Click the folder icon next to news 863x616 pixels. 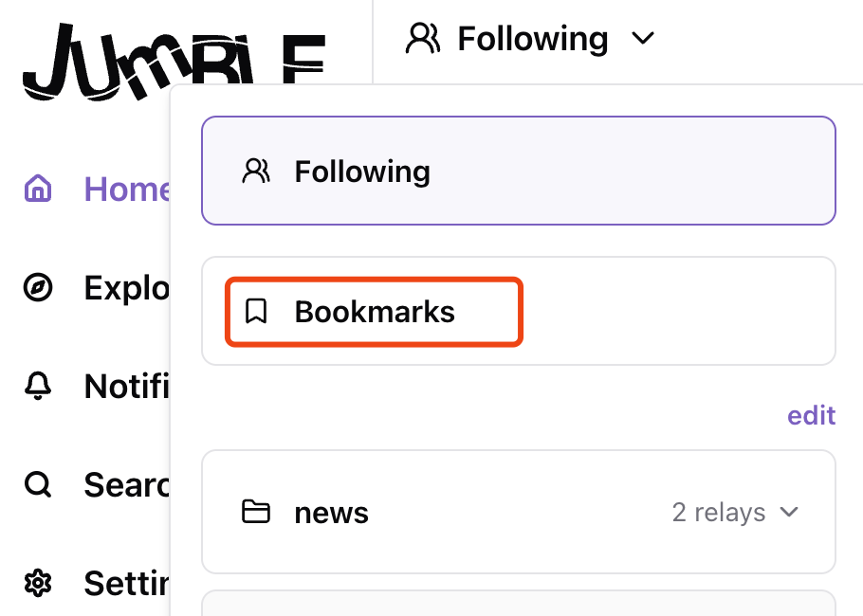click(x=255, y=513)
